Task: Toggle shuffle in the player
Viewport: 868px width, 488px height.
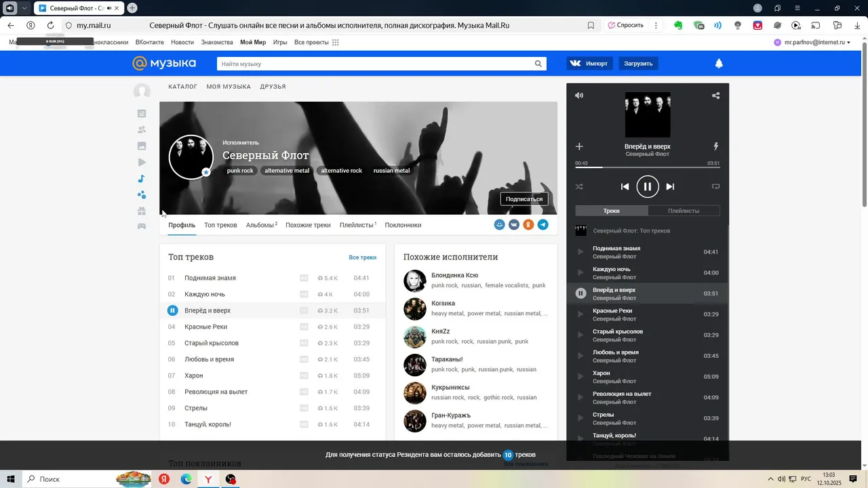Action: 579,186
